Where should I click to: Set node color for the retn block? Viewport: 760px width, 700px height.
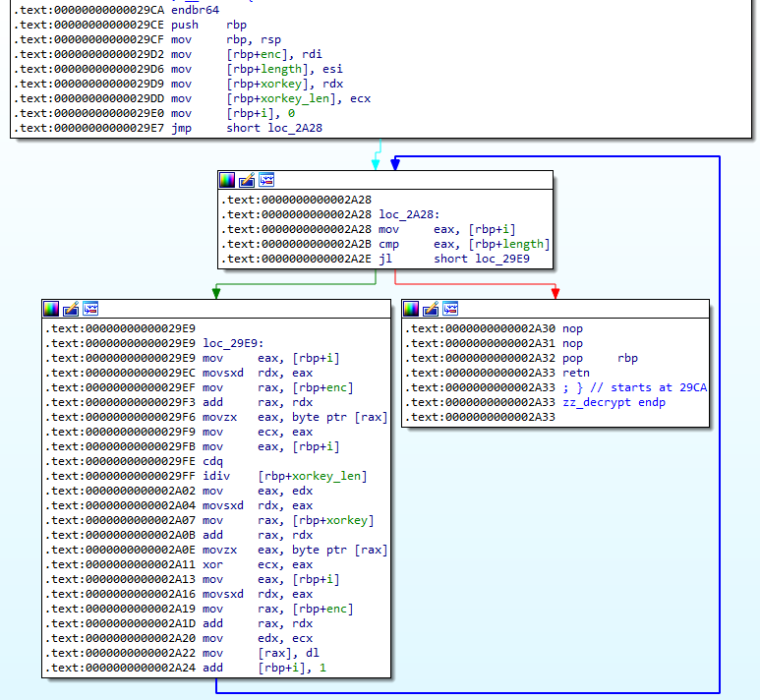pos(411,309)
